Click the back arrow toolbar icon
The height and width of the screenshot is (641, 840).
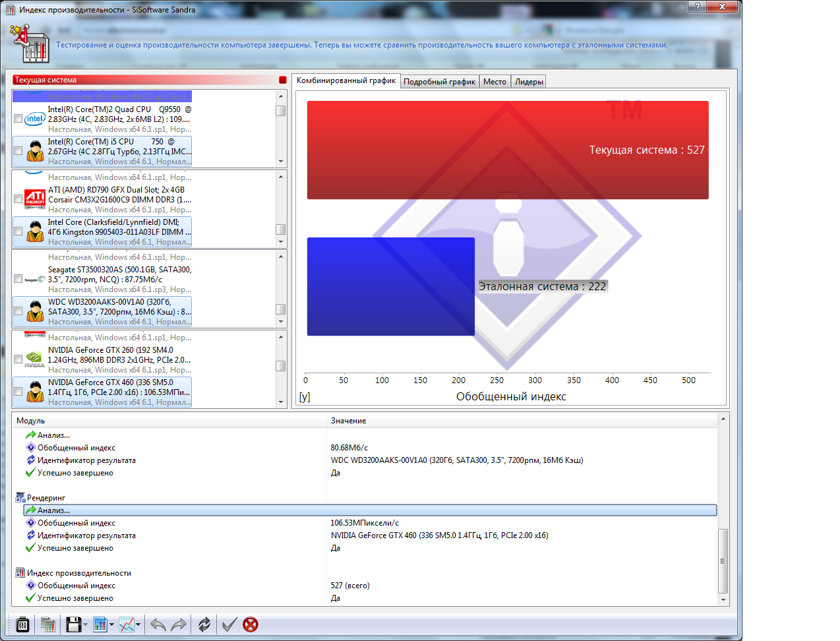(x=158, y=625)
